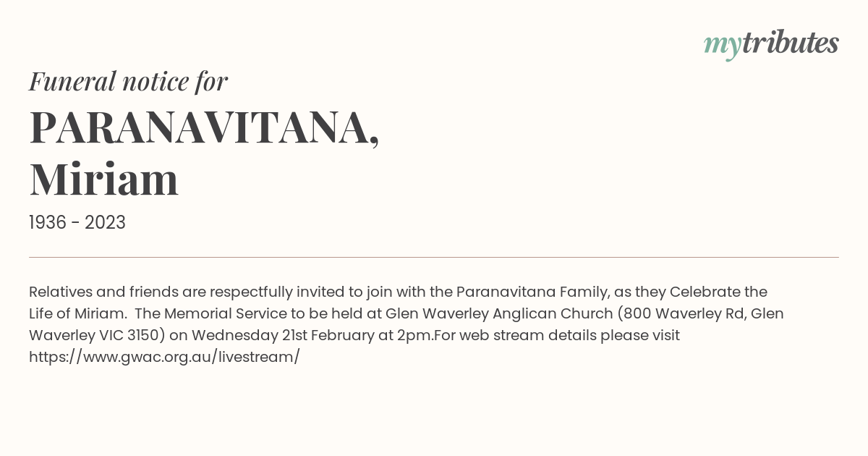
Task: Click the mytributes logo
Action: tap(771, 44)
